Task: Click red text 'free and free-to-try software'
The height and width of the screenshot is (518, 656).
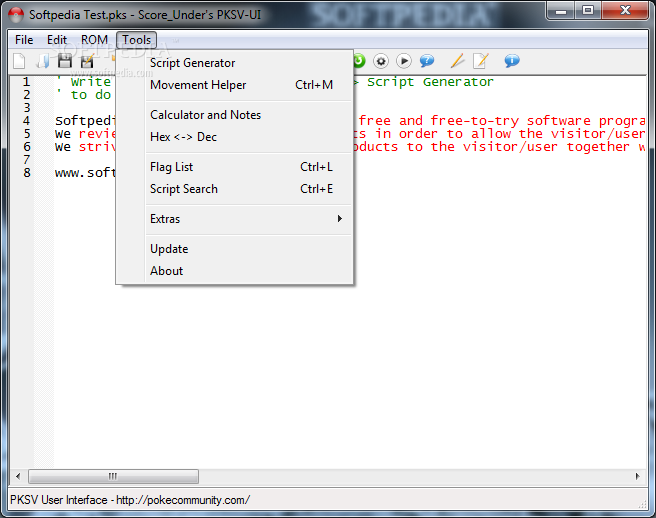Action: tap(474, 121)
